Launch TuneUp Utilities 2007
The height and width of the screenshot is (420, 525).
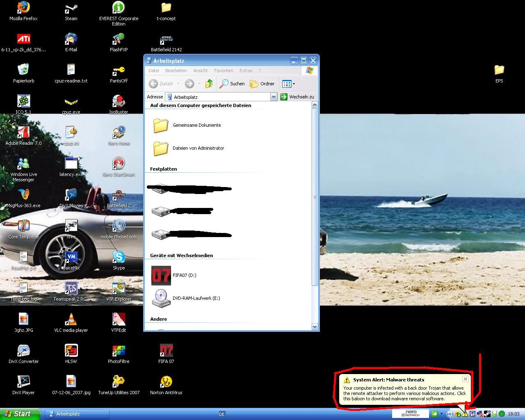[119, 385]
